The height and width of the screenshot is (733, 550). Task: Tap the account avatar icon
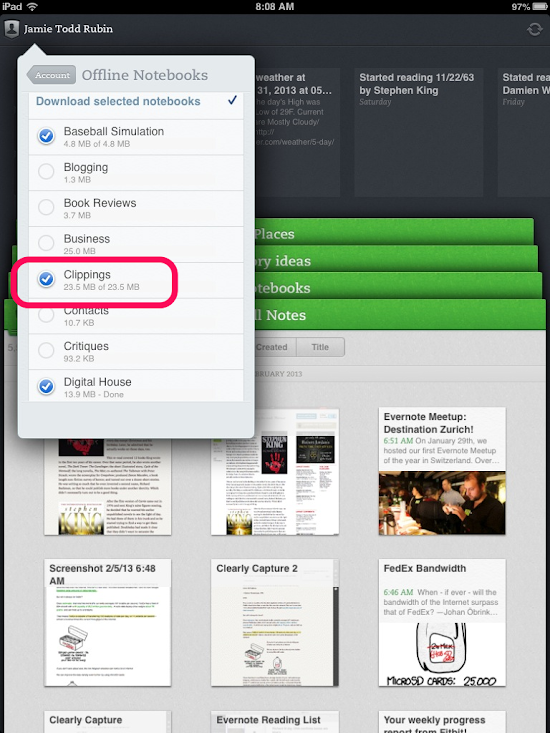[x=11, y=29]
